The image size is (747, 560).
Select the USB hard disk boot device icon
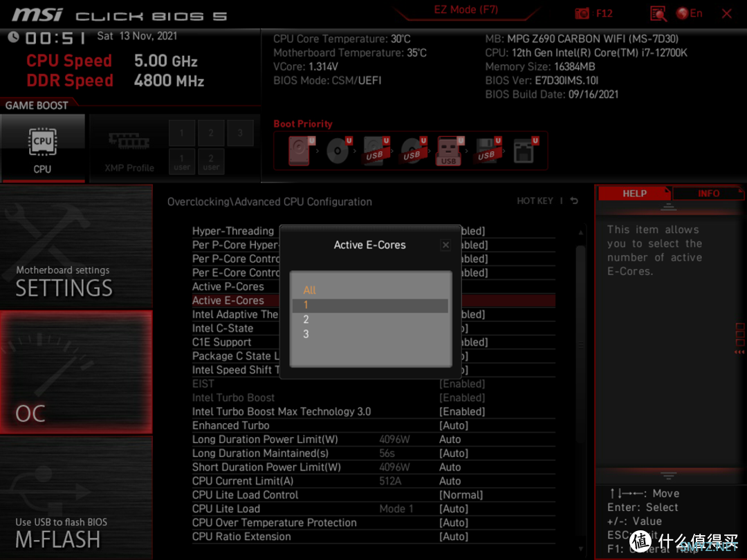coord(376,151)
